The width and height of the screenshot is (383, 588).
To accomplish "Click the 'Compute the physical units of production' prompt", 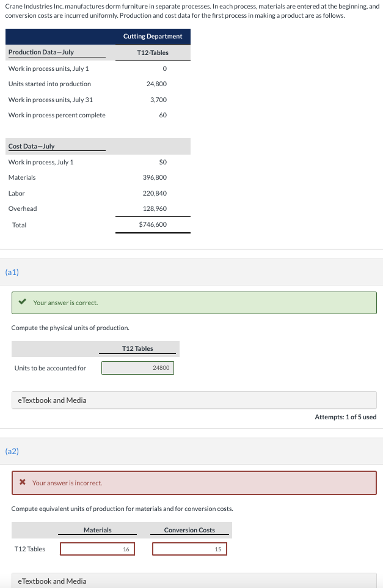I will pos(70,328).
